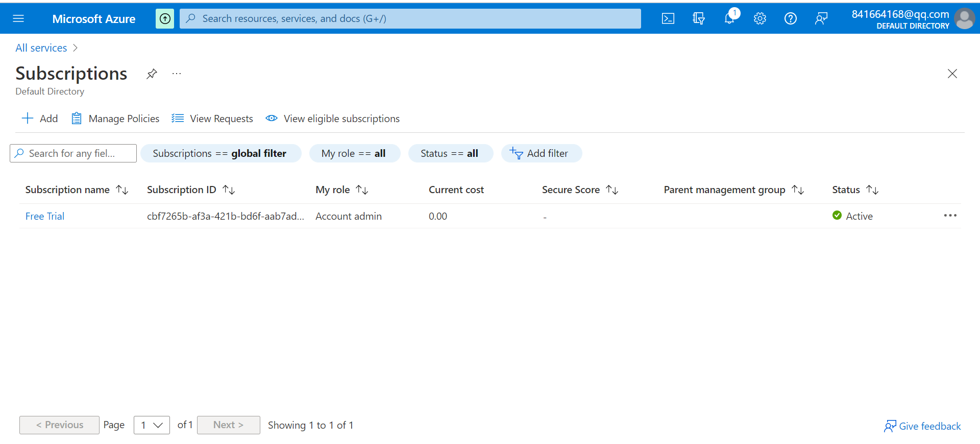980x444 pixels.
Task: Open the notifications bell
Action: [729, 19]
